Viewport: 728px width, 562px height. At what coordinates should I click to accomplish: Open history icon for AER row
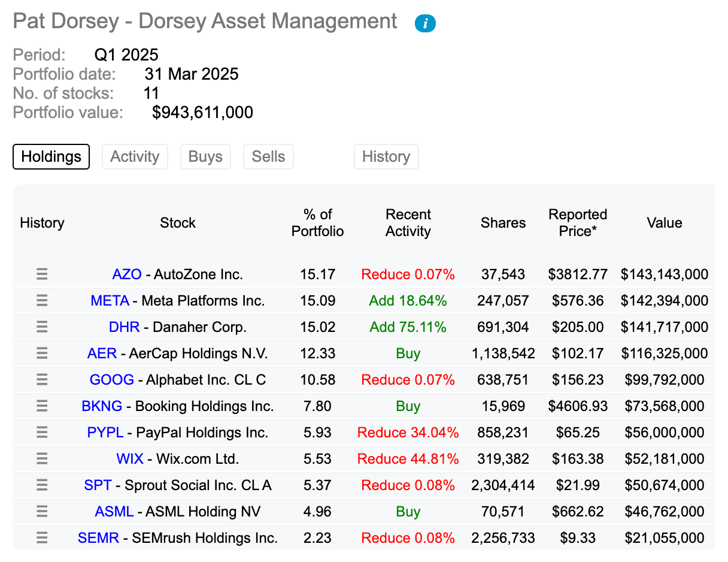coord(42,353)
